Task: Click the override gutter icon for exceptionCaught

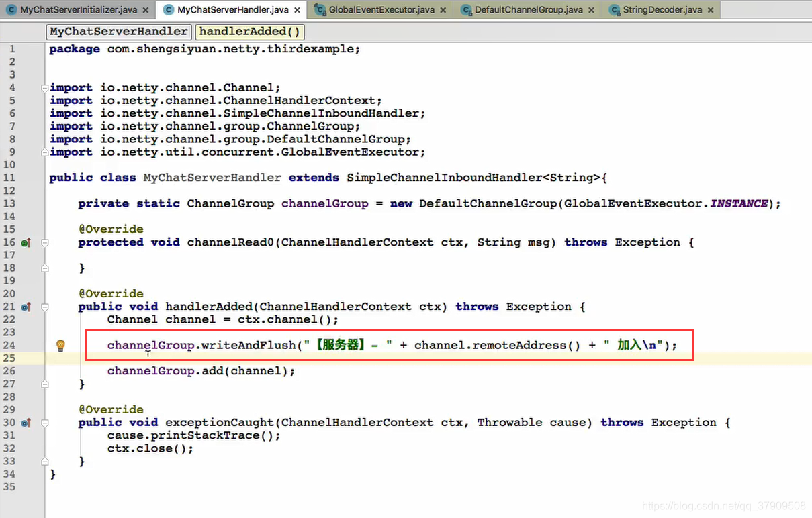Action: (x=26, y=423)
